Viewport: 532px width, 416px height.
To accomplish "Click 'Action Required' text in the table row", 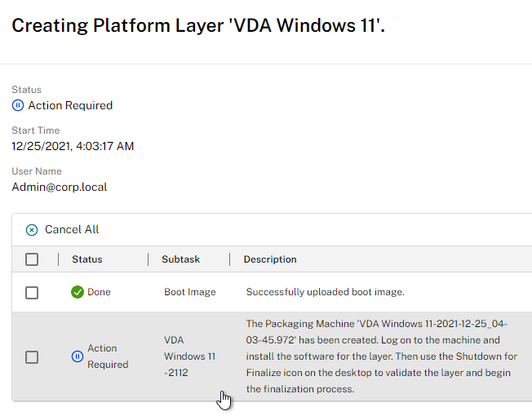I will [x=108, y=356].
